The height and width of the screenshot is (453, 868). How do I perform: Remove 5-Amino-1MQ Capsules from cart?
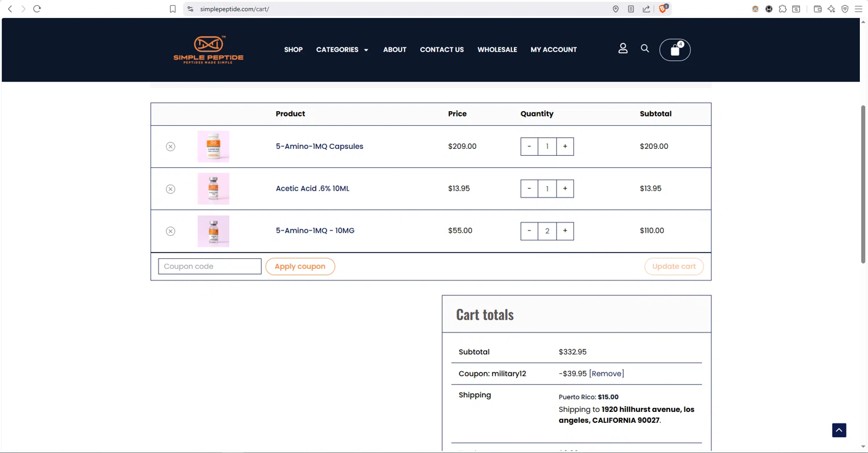click(170, 147)
